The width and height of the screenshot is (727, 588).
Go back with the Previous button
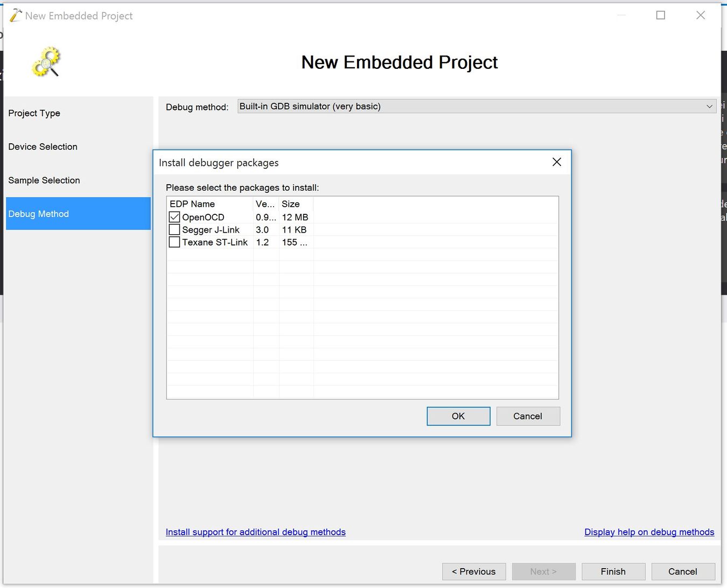(x=473, y=571)
